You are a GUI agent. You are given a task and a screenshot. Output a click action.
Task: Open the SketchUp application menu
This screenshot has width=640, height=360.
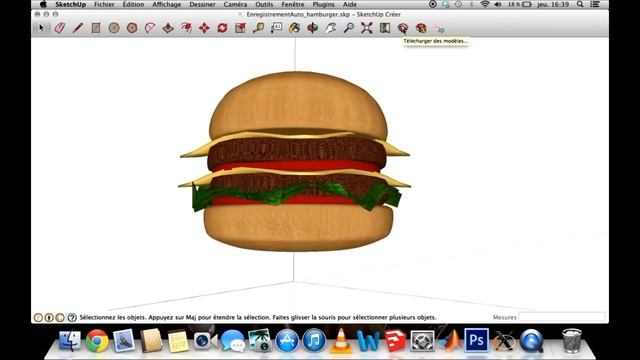pyautogui.click(x=71, y=4)
